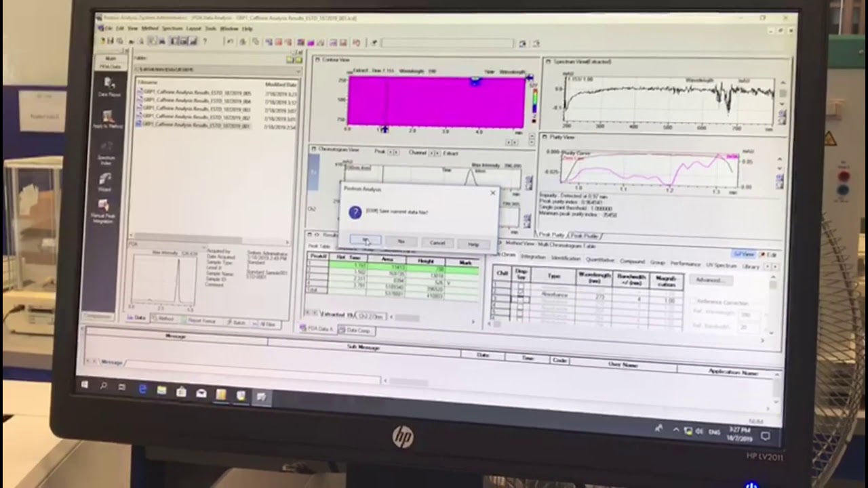Screen dimensions: 868x488
Task: Launch the Wizard from the sidebar
Action: pyautogui.click(x=105, y=182)
